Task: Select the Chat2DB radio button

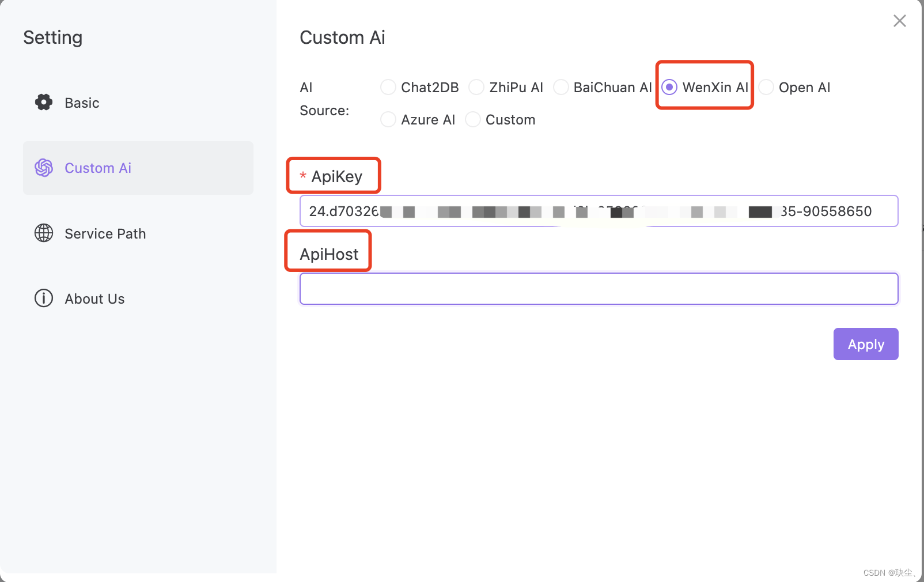Action: click(x=388, y=88)
